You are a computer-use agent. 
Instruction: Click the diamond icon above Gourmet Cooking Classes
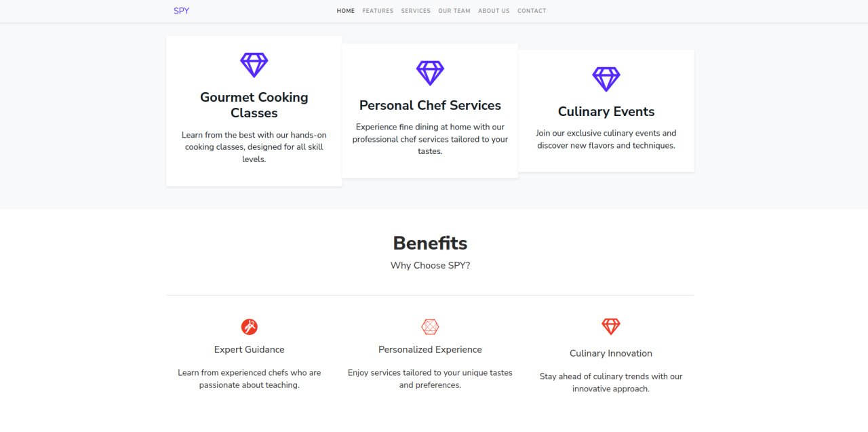[x=254, y=65]
